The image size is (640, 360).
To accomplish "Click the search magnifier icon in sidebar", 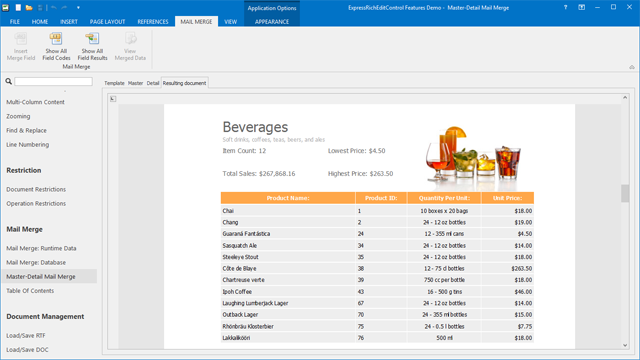I will click(x=9, y=82).
